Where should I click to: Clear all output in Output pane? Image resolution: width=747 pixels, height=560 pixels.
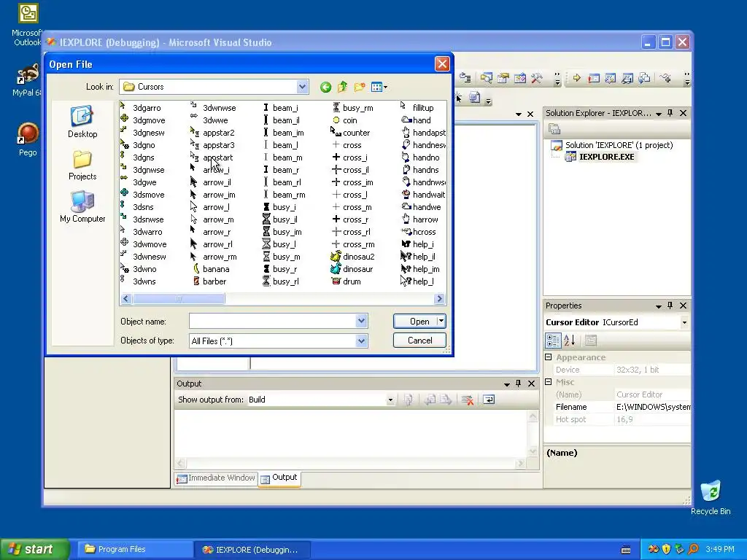click(x=468, y=400)
